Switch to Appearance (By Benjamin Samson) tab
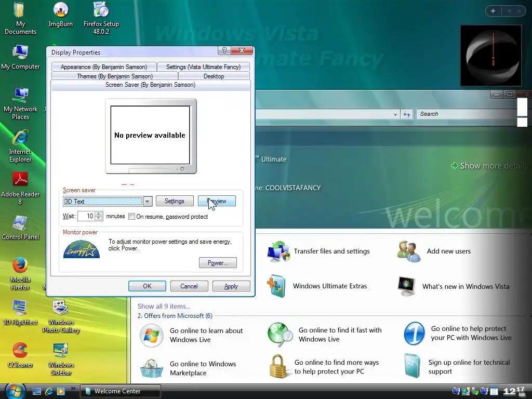The height and width of the screenshot is (399, 532). 104,67
